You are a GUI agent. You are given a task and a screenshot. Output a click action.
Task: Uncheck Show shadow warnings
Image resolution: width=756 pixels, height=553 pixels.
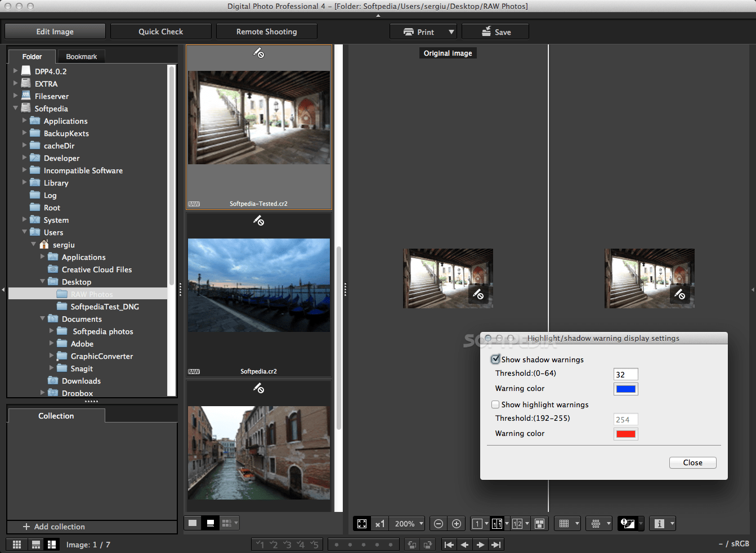tap(495, 359)
